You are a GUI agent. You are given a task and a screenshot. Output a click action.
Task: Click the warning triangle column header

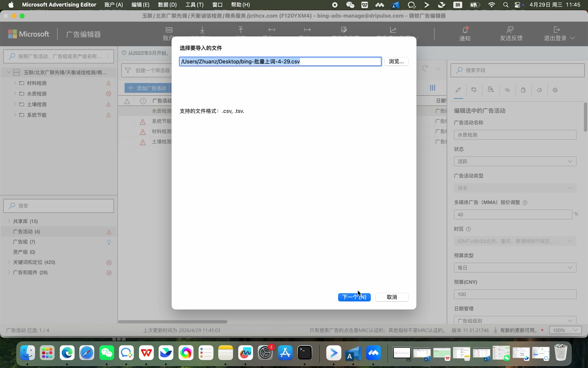tap(127, 101)
